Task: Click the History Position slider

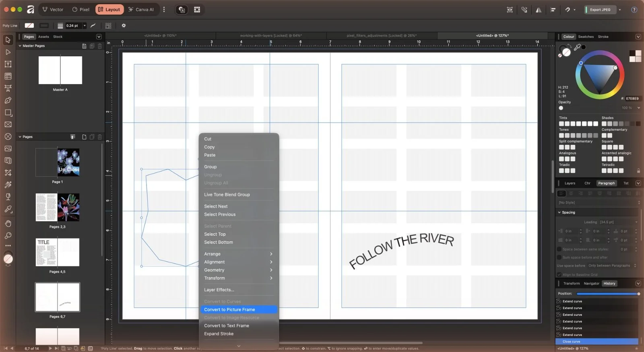Action: pos(608,294)
